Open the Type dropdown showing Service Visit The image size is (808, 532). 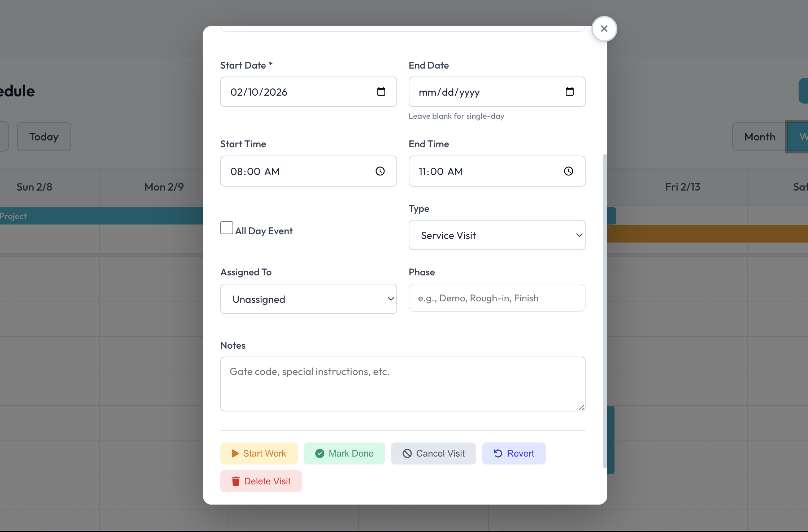point(497,235)
